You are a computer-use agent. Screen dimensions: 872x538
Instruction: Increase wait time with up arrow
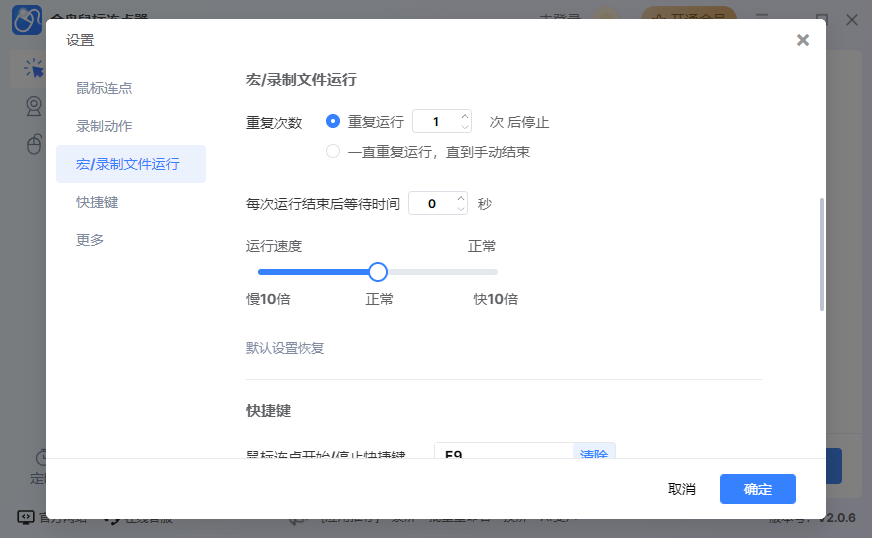tap(460, 198)
